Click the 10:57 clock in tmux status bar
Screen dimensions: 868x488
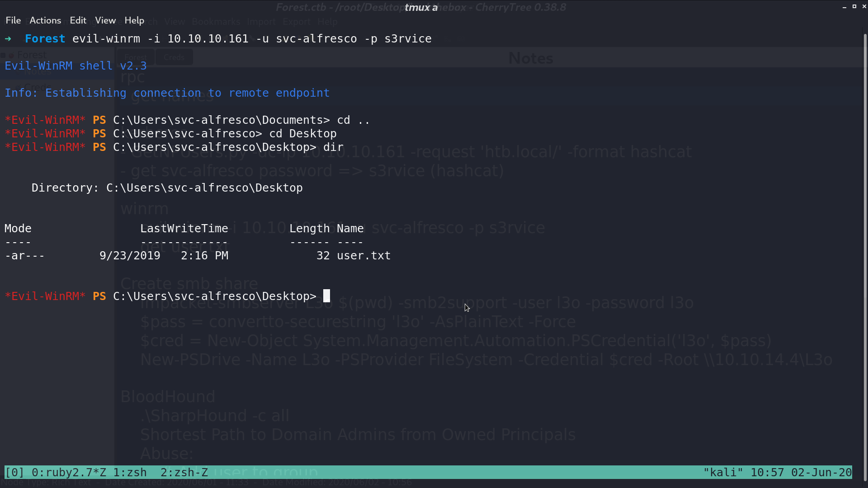[767, 473]
